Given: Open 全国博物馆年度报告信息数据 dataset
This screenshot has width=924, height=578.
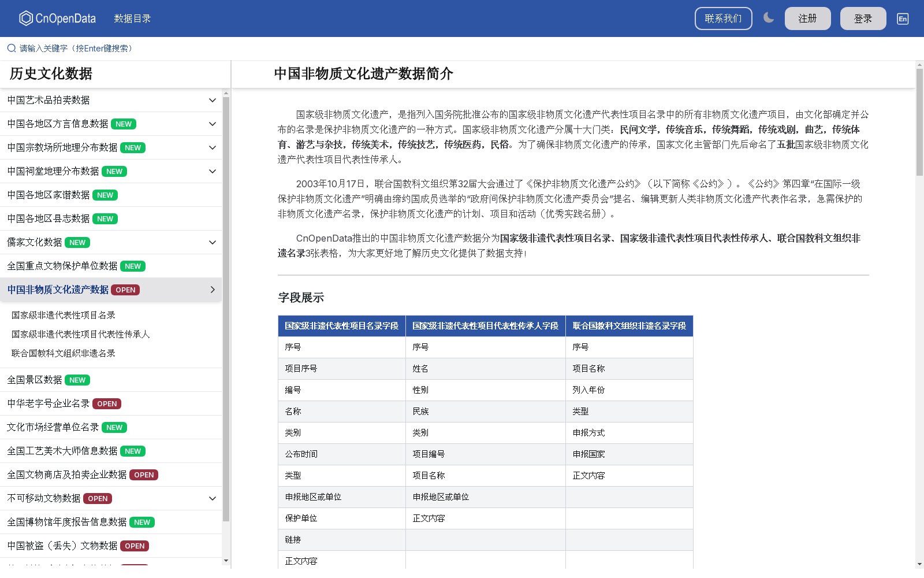Looking at the screenshot, I should tap(66, 521).
